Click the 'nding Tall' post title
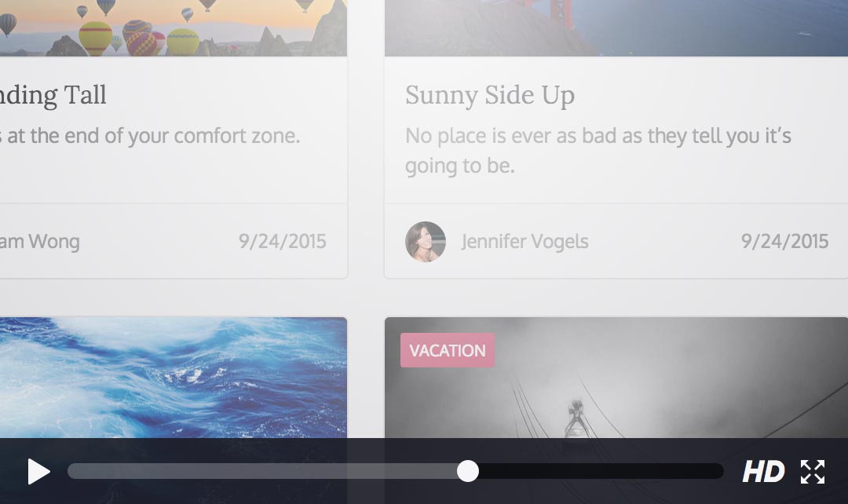 (53, 96)
